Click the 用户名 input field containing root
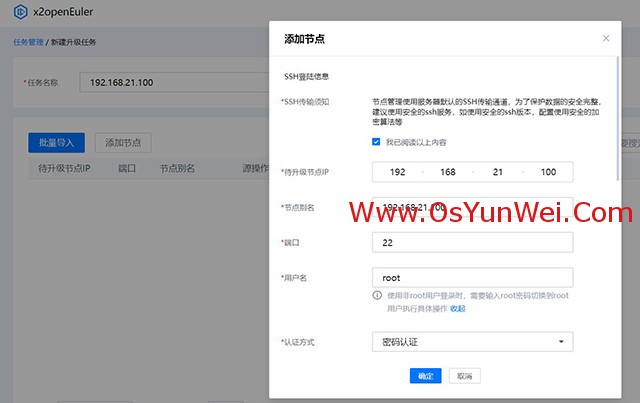 point(472,278)
